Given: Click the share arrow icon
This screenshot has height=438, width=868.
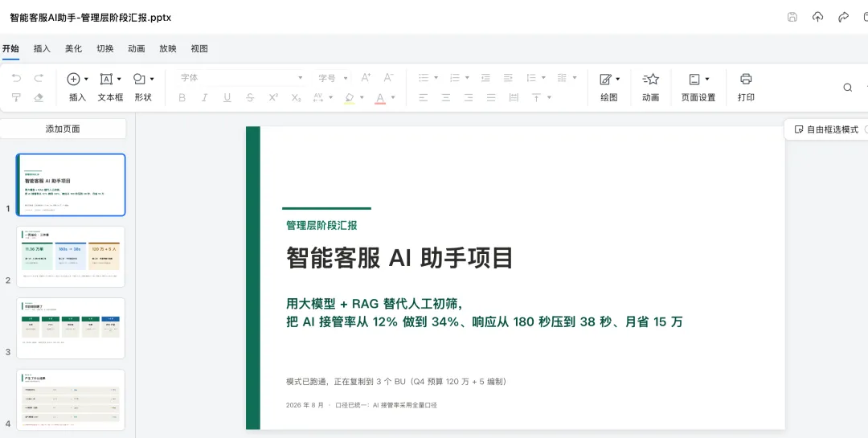Looking at the screenshot, I should 843,17.
